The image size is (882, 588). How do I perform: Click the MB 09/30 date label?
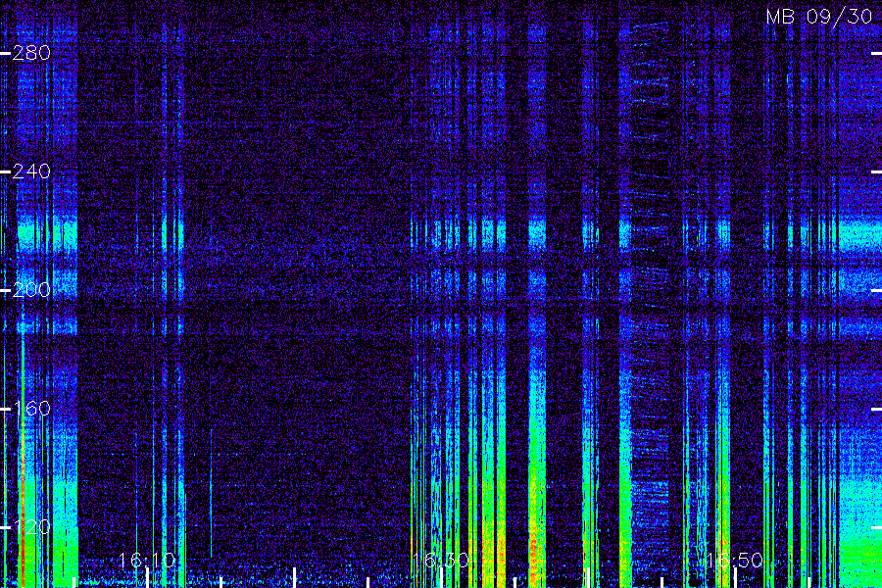(819, 17)
